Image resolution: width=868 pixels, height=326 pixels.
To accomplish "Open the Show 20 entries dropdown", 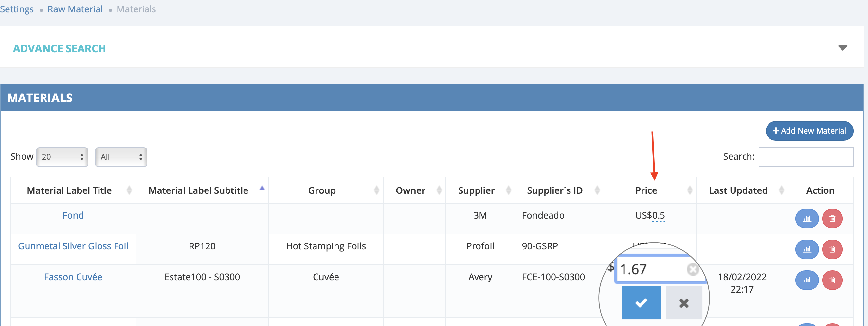I will 62,157.
